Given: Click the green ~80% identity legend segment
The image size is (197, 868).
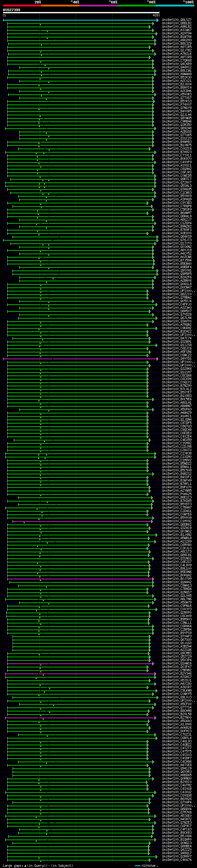Looking at the screenshot, I should click(137, 6).
